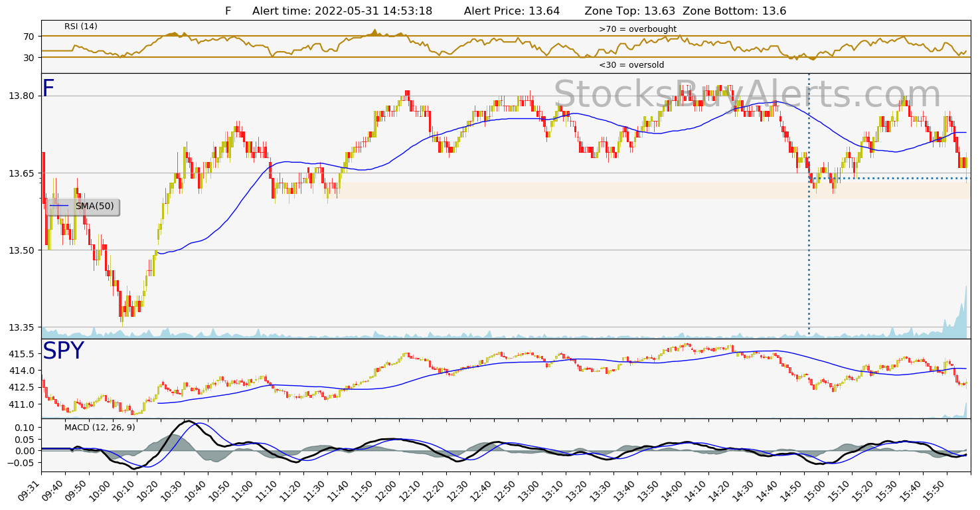Screen dimensions: 980x510
Task: Click the SPY 412.5 axis label
Action: click(21, 388)
